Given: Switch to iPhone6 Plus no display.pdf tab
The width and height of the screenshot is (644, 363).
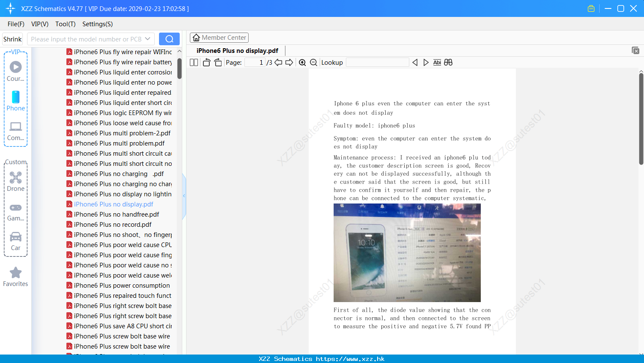Looking at the screenshot, I should pos(237,51).
